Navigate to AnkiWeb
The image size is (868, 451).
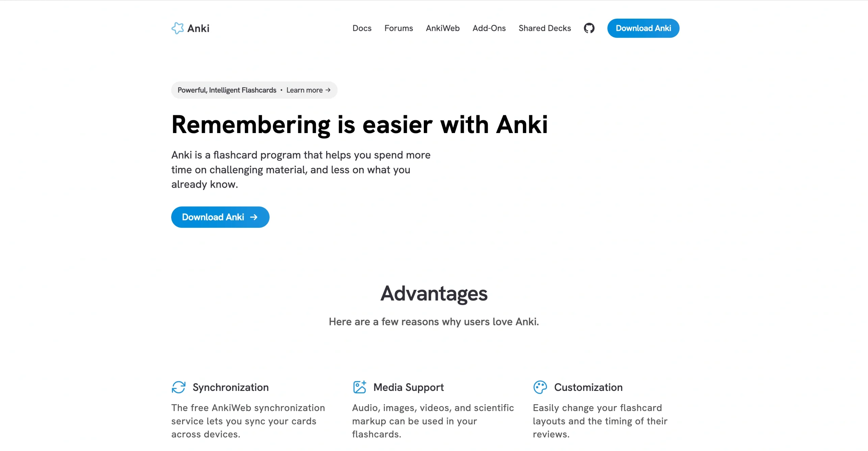pyautogui.click(x=442, y=28)
